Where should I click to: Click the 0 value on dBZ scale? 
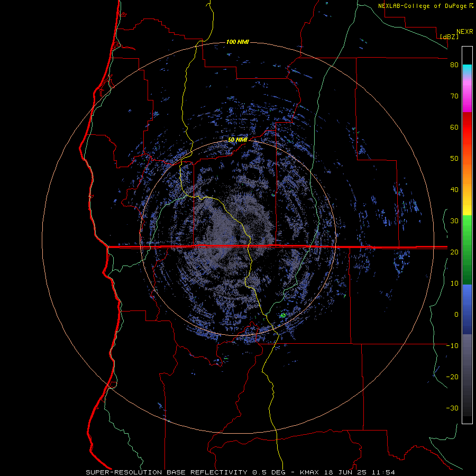(456, 315)
